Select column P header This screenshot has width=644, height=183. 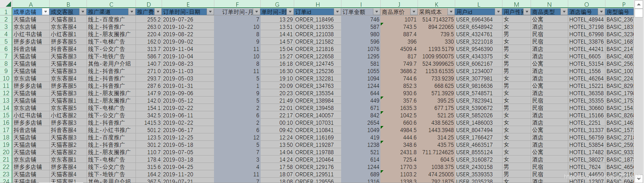tap(620, 4)
